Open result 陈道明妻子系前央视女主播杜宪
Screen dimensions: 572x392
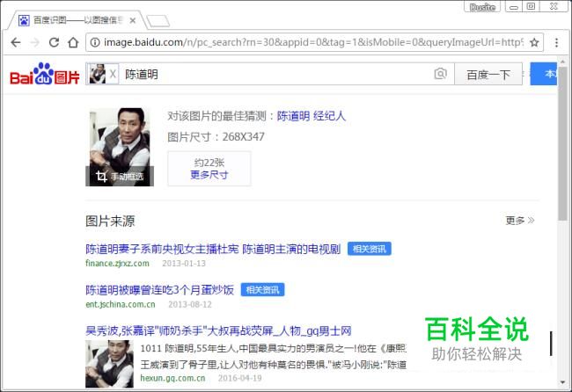coord(213,250)
